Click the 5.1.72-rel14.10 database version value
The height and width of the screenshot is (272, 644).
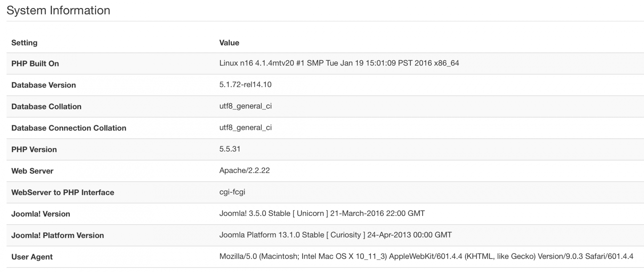[x=245, y=84]
